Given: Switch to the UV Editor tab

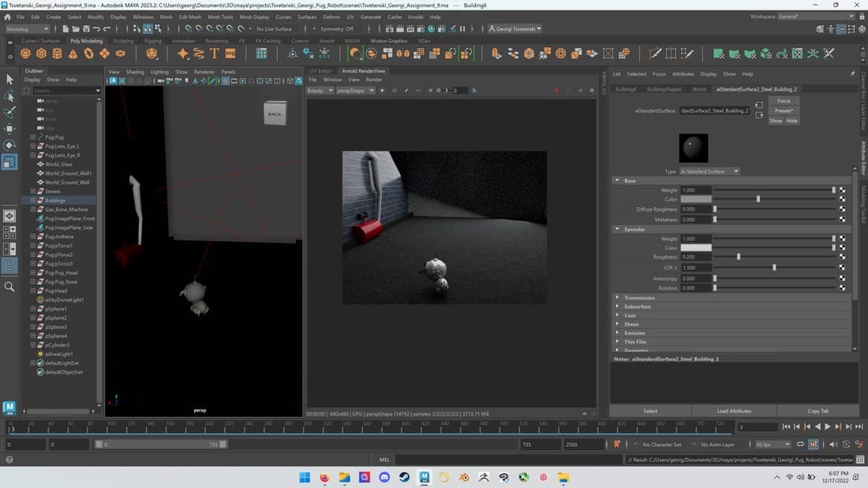Looking at the screenshot, I should tap(320, 71).
